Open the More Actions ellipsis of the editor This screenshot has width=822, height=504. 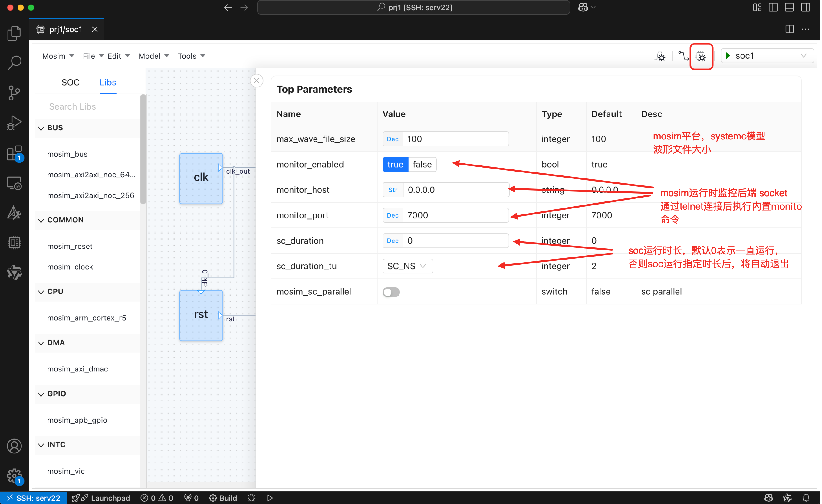pyautogui.click(x=806, y=29)
